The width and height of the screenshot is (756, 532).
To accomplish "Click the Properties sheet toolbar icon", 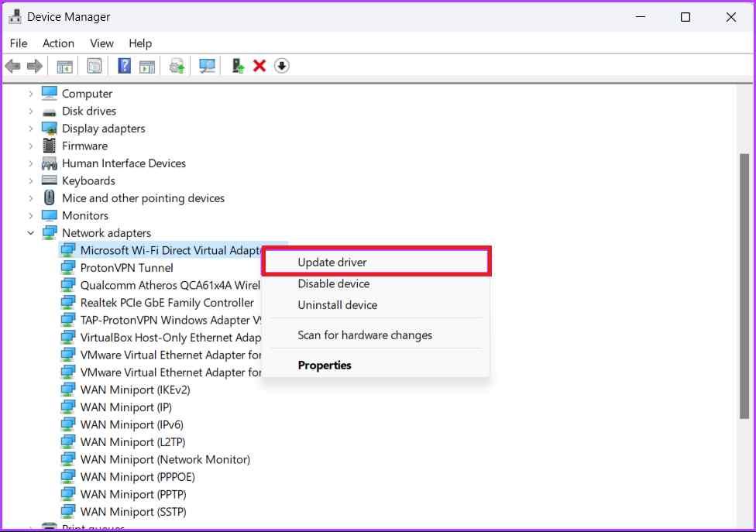I will pyautogui.click(x=94, y=66).
